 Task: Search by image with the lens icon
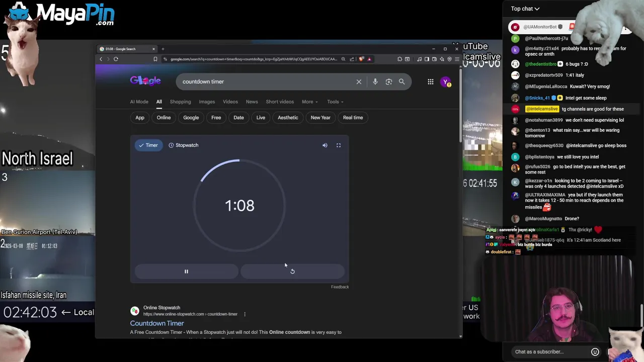point(388,81)
